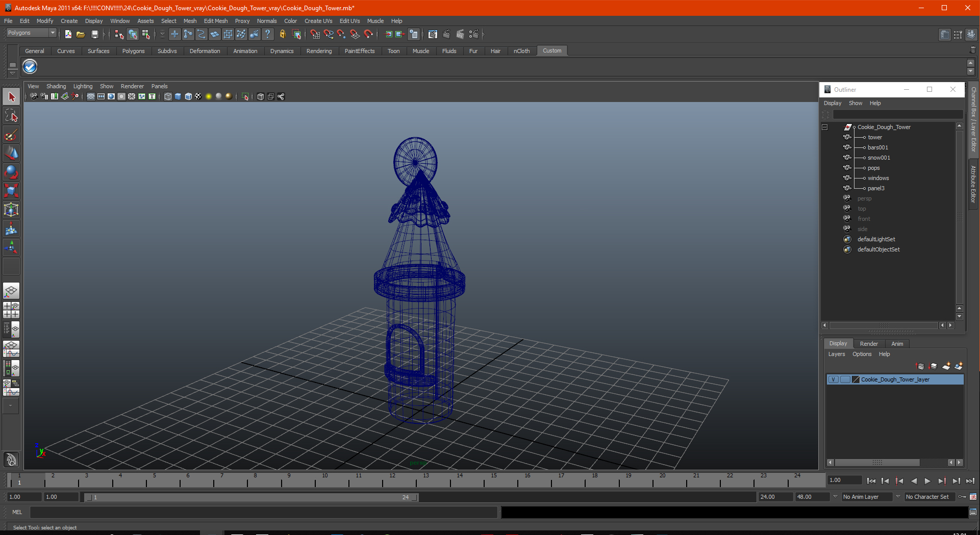Select the Universal Manipulator tool

pos(11,210)
